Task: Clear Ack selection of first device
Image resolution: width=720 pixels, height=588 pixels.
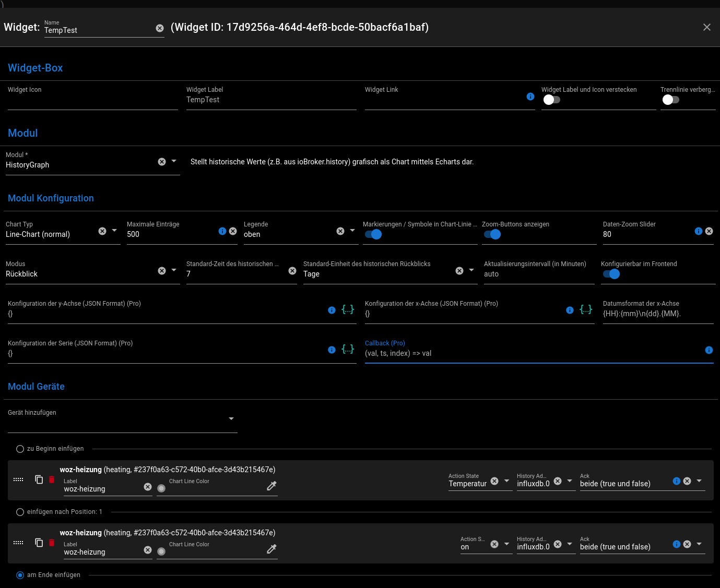Action: pyautogui.click(x=687, y=481)
